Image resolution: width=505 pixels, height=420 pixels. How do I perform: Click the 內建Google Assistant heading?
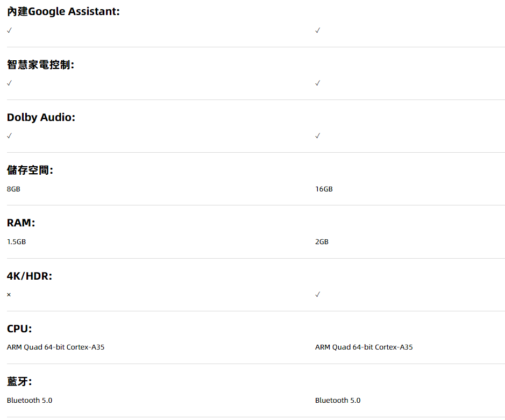click(63, 11)
